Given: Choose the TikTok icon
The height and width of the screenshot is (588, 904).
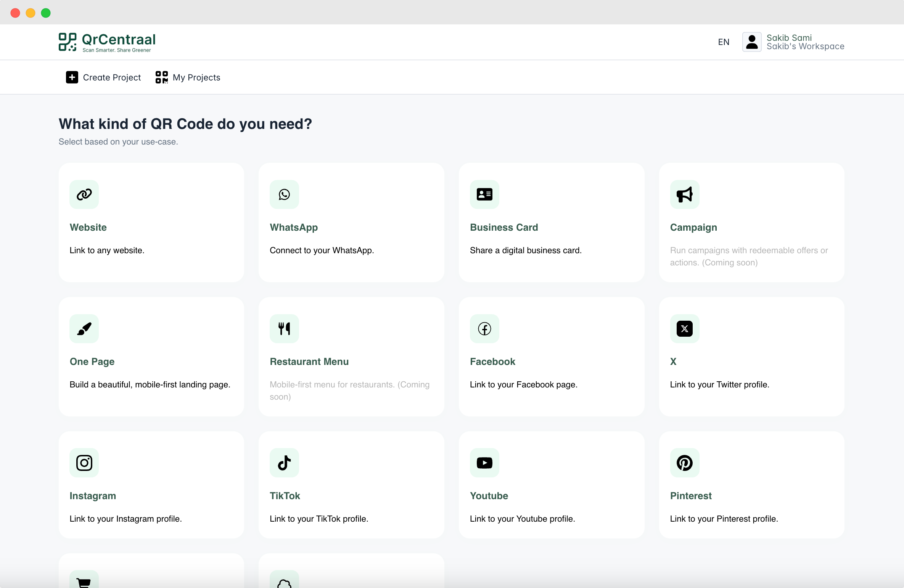Looking at the screenshot, I should (x=284, y=463).
